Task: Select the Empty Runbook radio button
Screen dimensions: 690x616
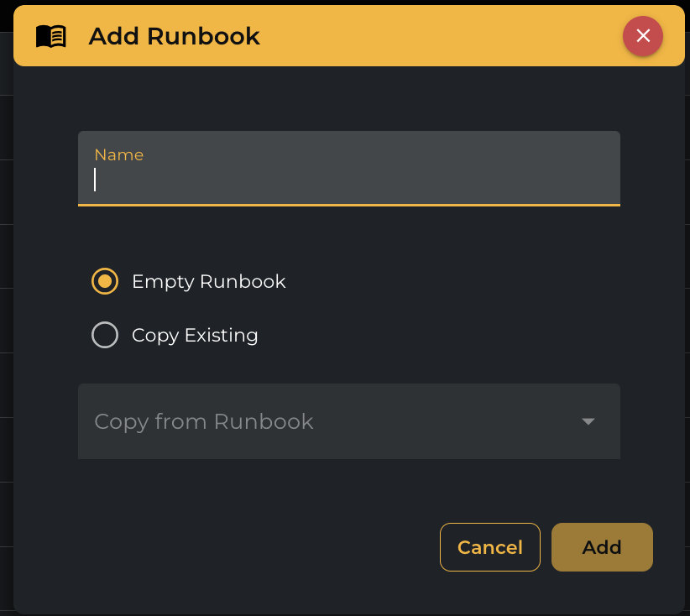Action: click(105, 281)
